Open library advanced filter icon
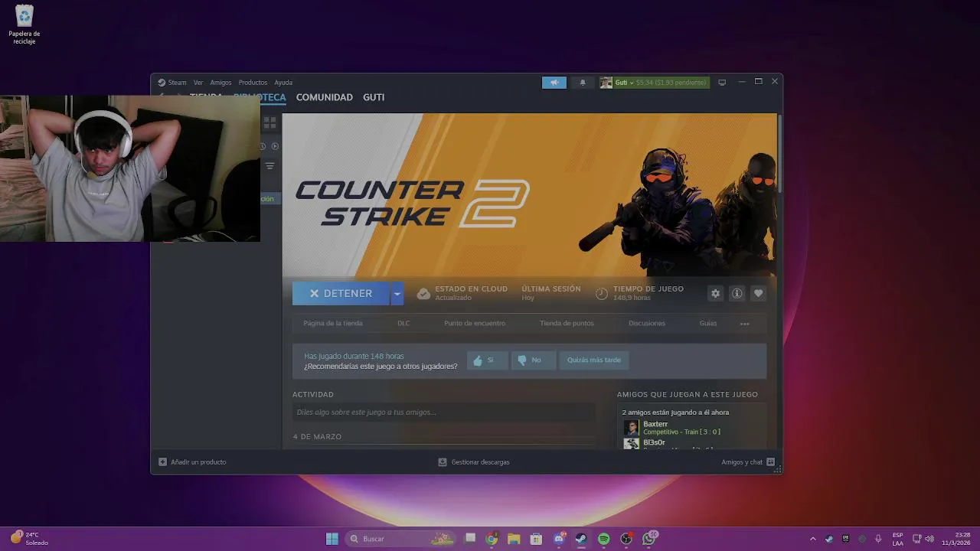980x551 pixels. click(269, 166)
